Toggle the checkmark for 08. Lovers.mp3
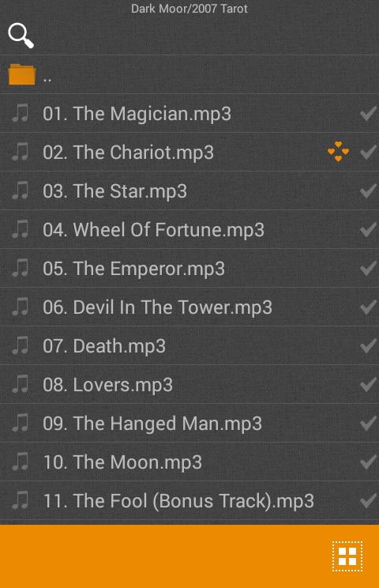The width and height of the screenshot is (379, 588). tap(369, 384)
